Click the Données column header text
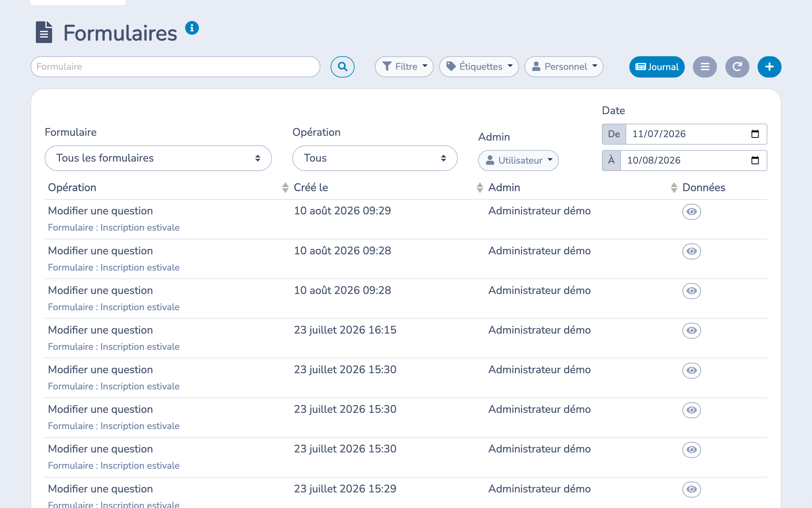The image size is (812, 508). pos(704,188)
